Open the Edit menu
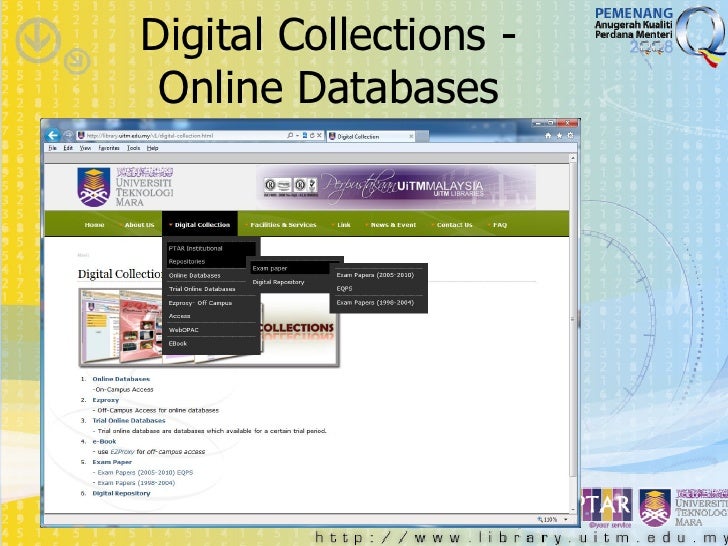728x546 pixels. [x=68, y=148]
